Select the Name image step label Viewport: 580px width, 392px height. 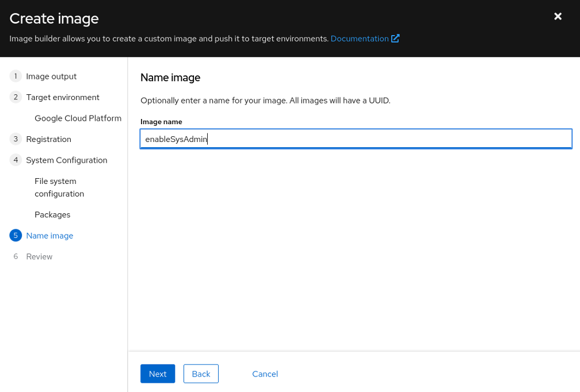(x=49, y=236)
